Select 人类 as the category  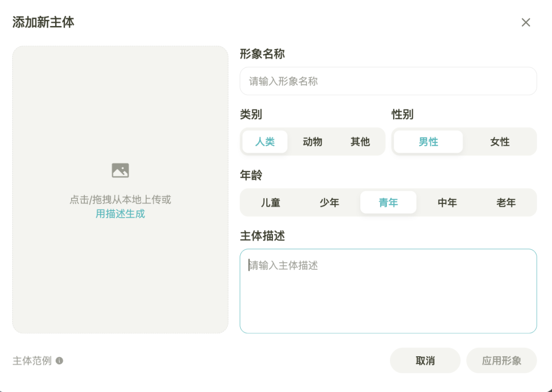(265, 142)
